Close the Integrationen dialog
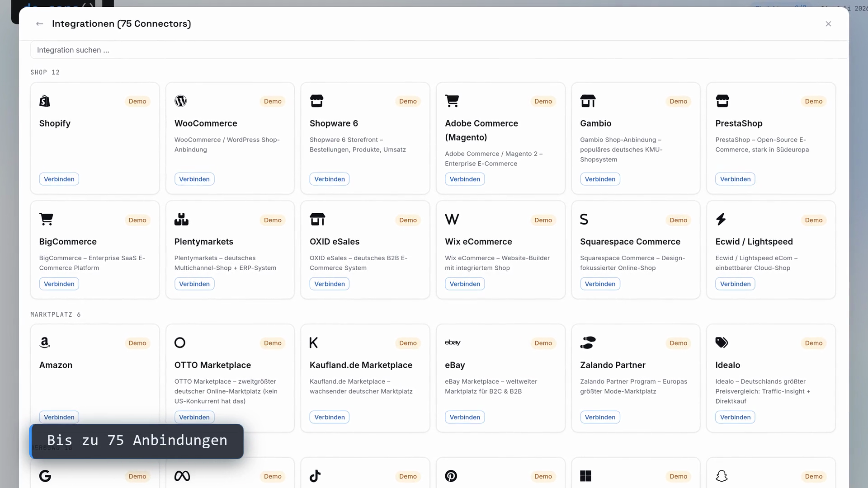The width and height of the screenshot is (868, 488). 828,24
